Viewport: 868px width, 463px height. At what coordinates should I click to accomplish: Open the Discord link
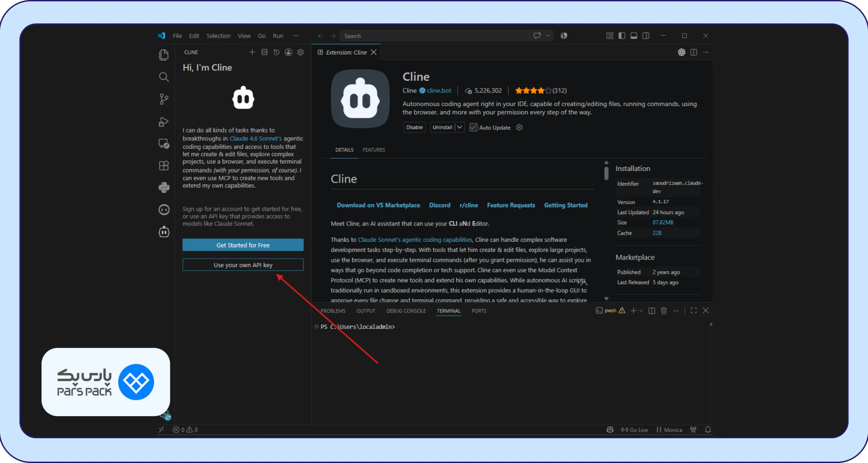(440, 205)
